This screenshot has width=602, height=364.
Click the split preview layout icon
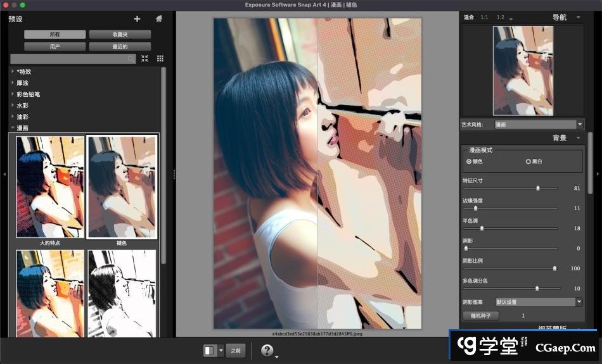(x=209, y=350)
